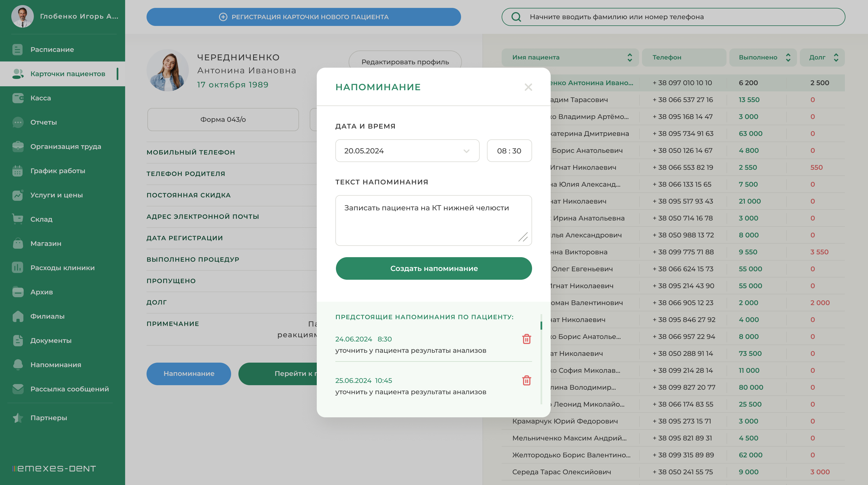Select patient Желтородько Борис Валентино...
Image resolution: width=868 pixels, height=485 pixels.
(571, 455)
